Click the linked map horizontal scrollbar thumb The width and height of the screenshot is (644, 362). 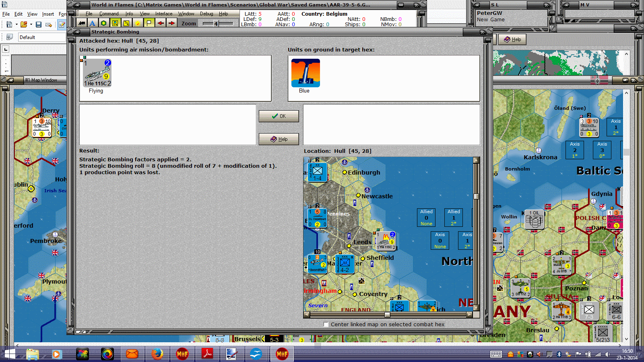pyautogui.click(x=387, y=315)
